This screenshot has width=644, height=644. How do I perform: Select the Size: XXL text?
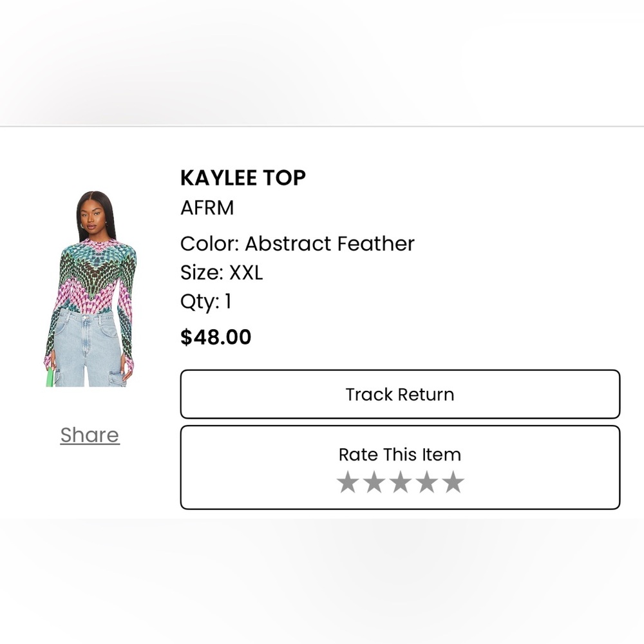click(222, 272)
